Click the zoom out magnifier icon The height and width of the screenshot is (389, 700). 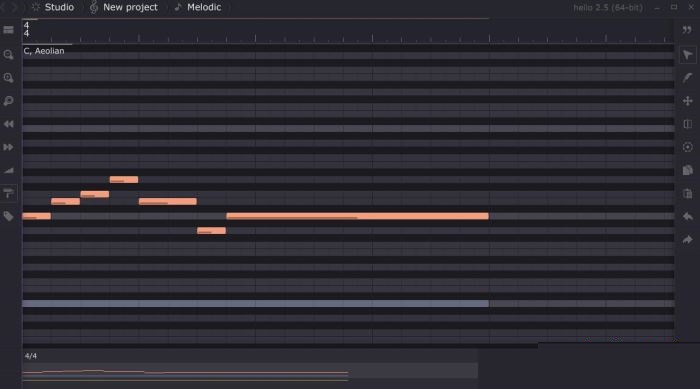[8, 55]
